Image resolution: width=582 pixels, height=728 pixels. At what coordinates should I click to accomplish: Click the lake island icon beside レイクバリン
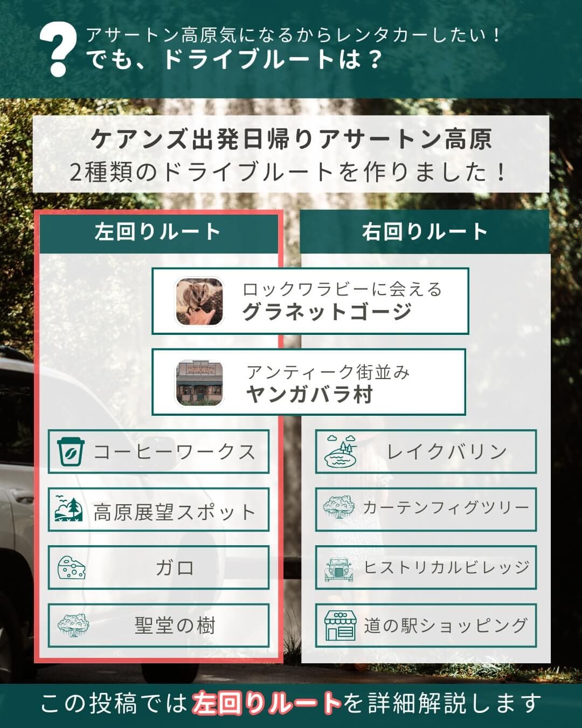(x=341, y=451)
